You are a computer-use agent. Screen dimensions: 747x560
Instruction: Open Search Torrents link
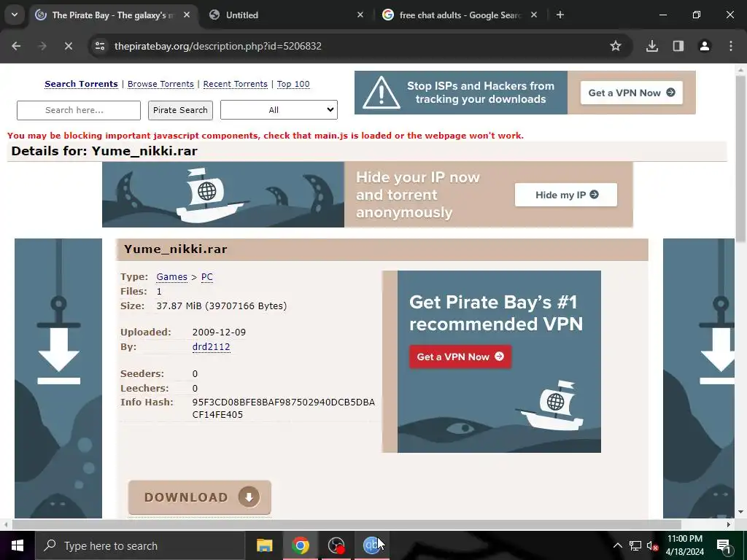coord(81,84)
